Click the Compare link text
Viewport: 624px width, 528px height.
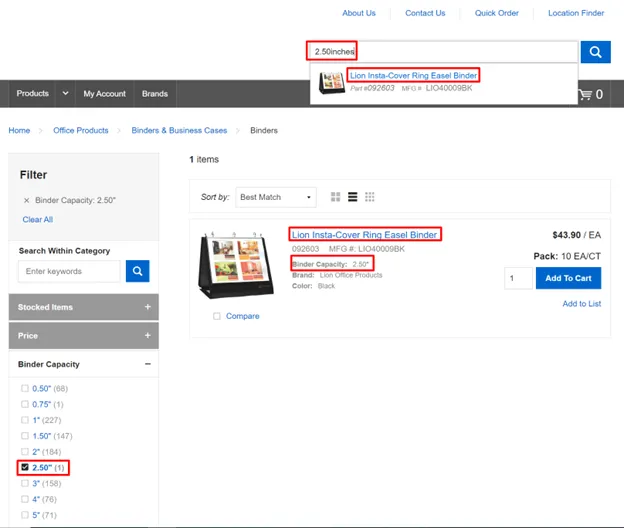click(x=243, y=316)
